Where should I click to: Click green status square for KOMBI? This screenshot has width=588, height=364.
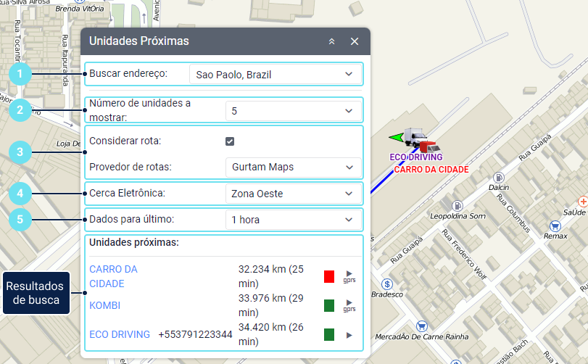(329, 305)
